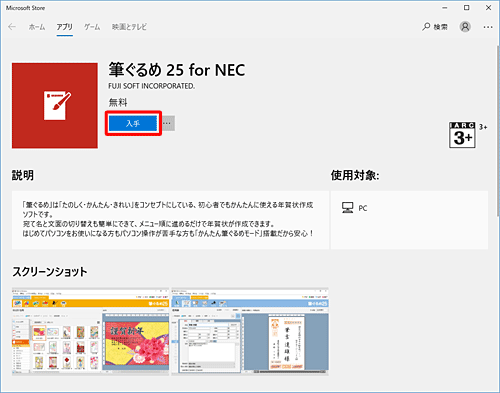Image resolution: width=500 pixels, height=393 pixels.
Task: Open the top-right more options menu
Action: (488, 27)
